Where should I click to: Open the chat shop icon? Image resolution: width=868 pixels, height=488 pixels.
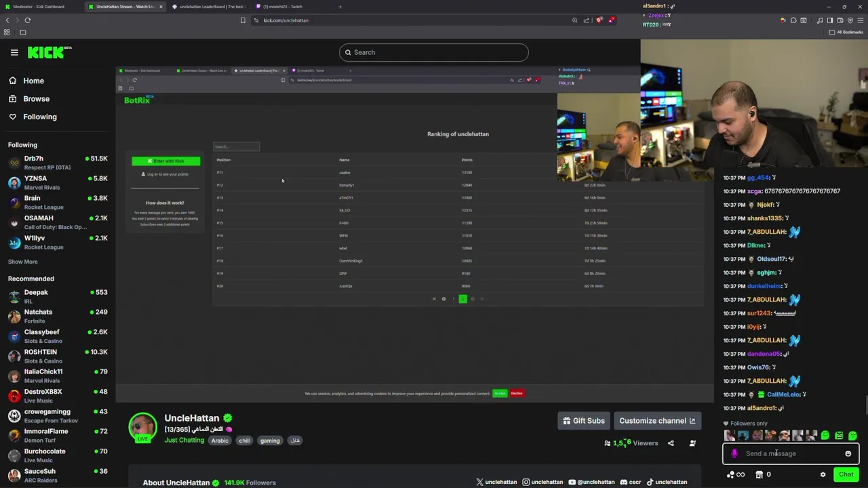759,474
